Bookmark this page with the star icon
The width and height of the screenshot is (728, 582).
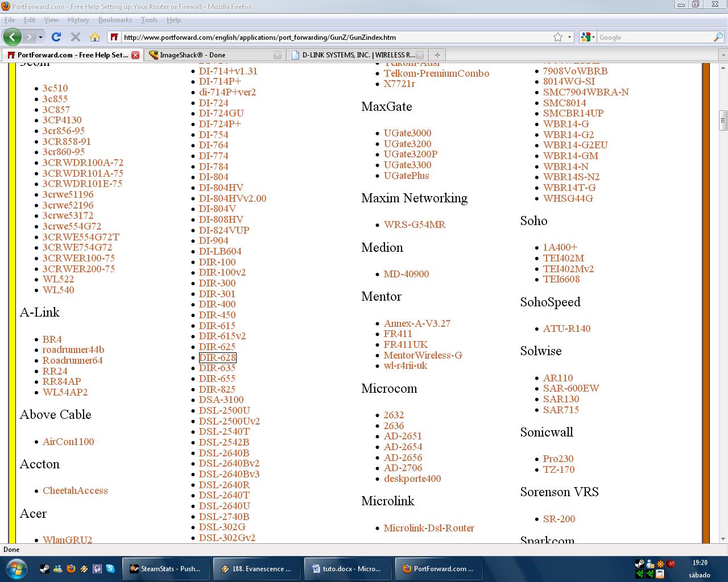[x=558, y=37]
